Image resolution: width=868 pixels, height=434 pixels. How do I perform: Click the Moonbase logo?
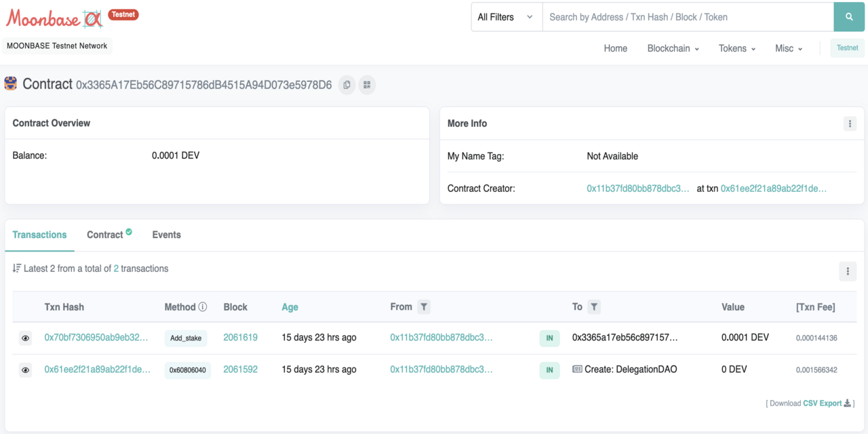click(x=54, y=19)
